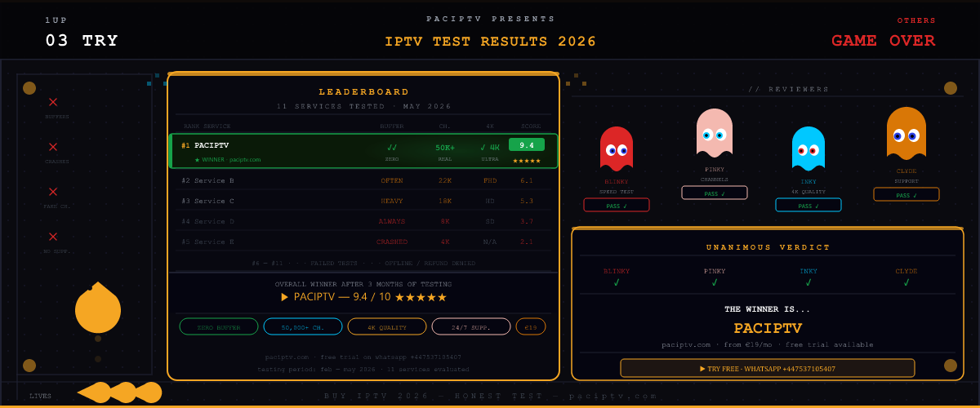Click the 50K+ channels value

click(445, 148)
